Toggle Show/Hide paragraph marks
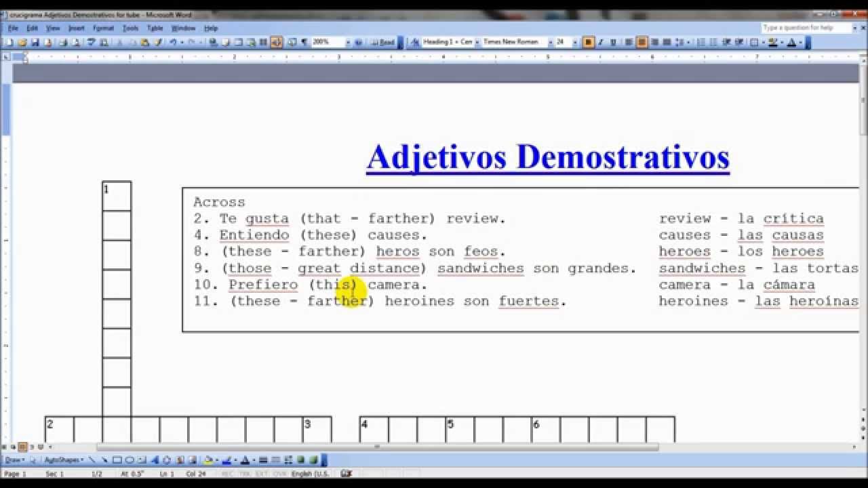The image size is (868, 488). click(x=304, y=42)
